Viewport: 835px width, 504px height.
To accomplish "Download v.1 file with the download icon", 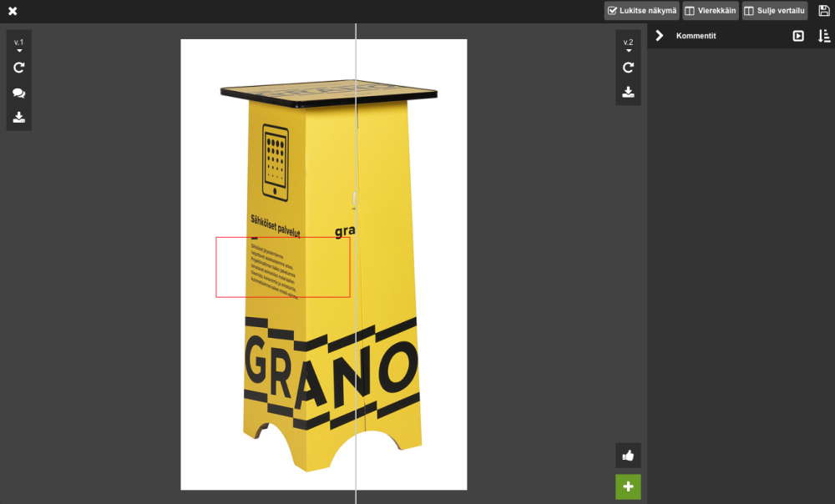I will point(18,117).
